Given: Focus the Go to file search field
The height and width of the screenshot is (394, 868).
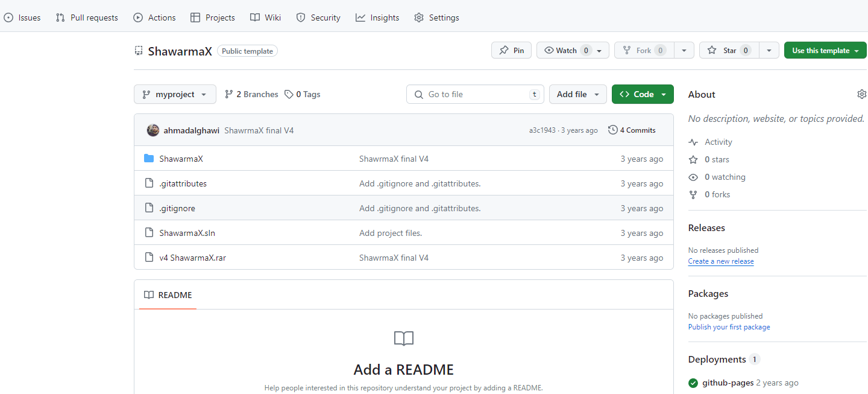Looking at the screenshot, I should click(x=475, y=94).
